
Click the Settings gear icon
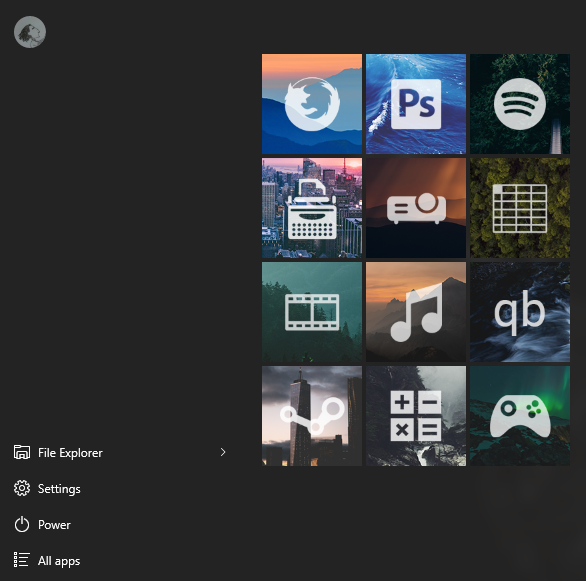22,488
